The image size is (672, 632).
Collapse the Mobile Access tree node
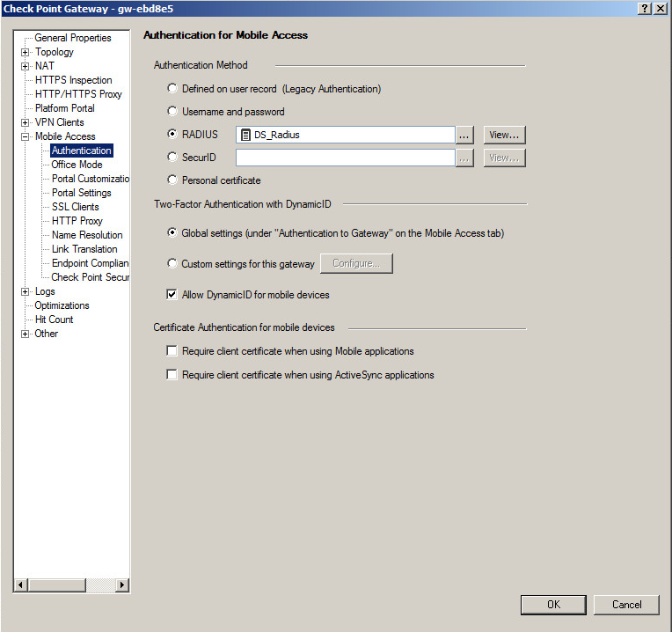click(x=25, y=136)
